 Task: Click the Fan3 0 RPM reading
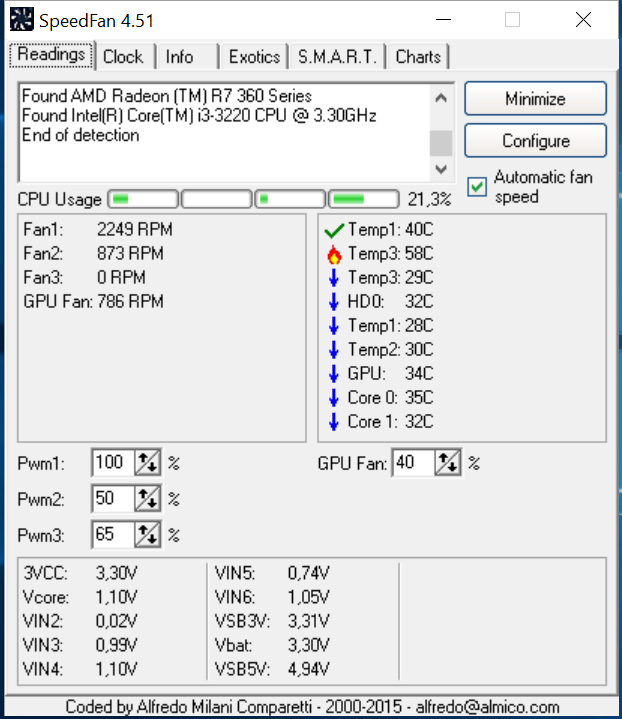point(84,277)
